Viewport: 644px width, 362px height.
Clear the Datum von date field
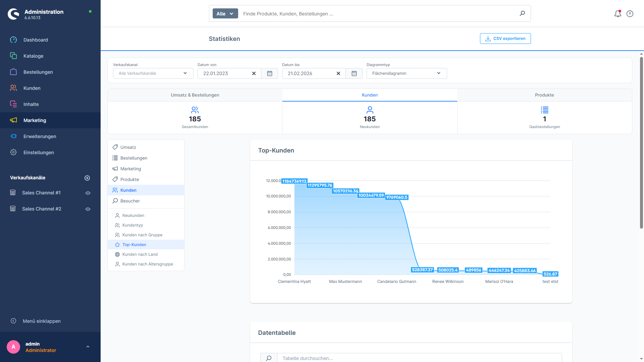[x=254, y=73]
